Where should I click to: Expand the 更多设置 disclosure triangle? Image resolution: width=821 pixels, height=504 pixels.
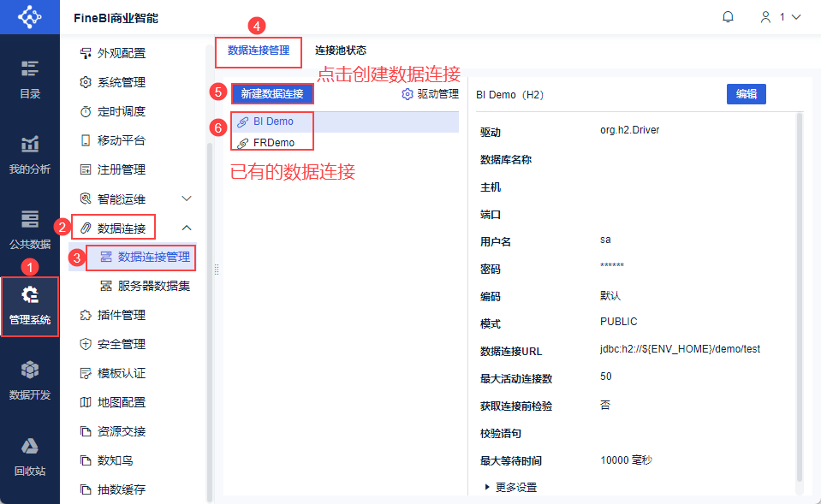(x=487, y=487)
